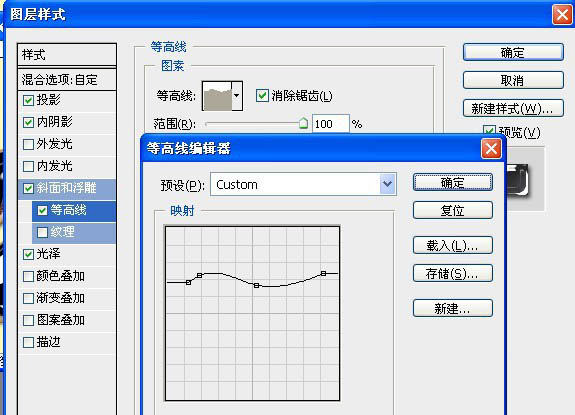Click the 新建样式 new style button
This screenshot has height=415, width=575.
click(x=513, y=109)
